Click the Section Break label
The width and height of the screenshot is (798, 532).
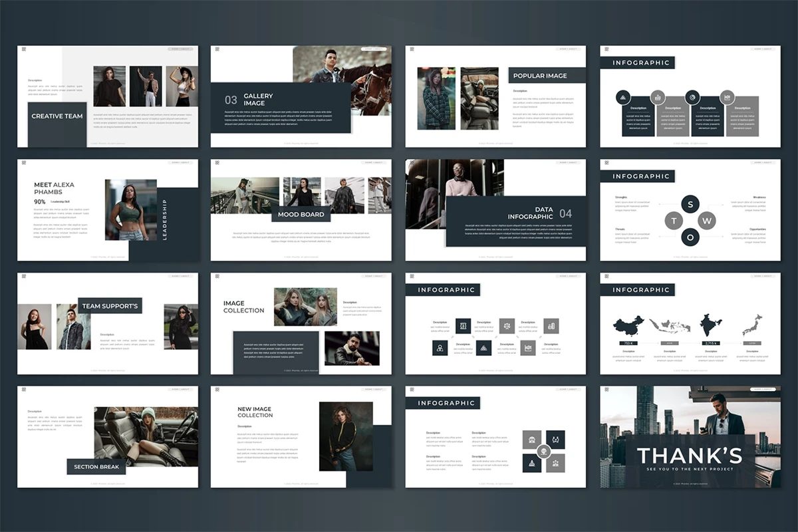click(96, 467)
